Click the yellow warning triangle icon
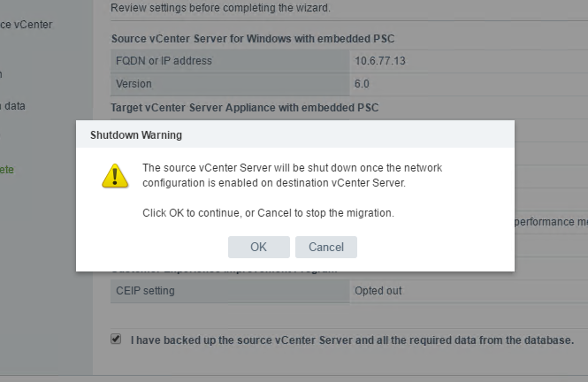588x382 pixels. pyautogui.click(x=115, y=176)
